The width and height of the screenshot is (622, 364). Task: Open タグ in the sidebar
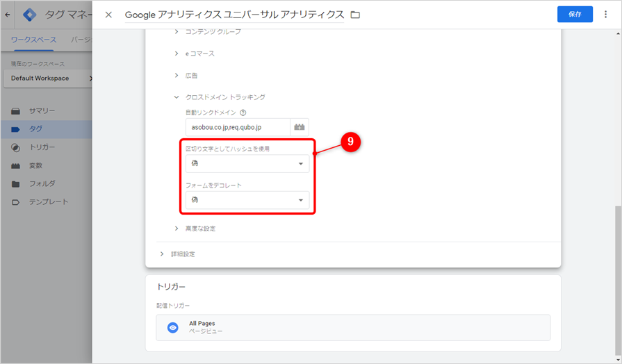(47, 129)
